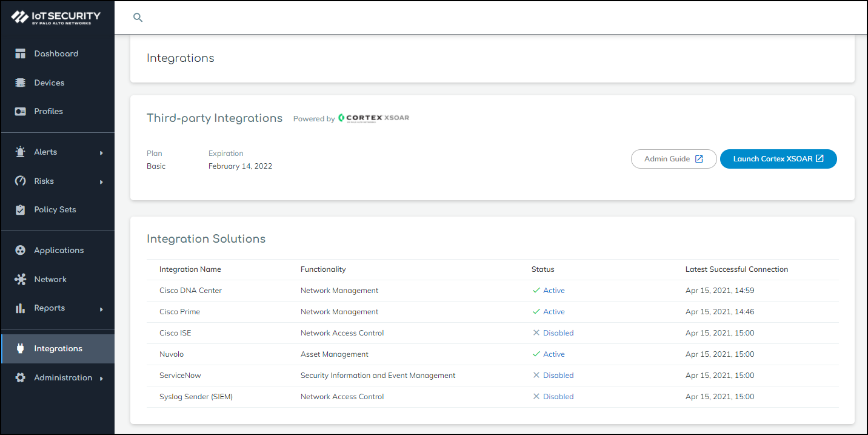Expand the Alerts submenu arrow
This screenshot has height=435, width=868.
click(101, 153)
